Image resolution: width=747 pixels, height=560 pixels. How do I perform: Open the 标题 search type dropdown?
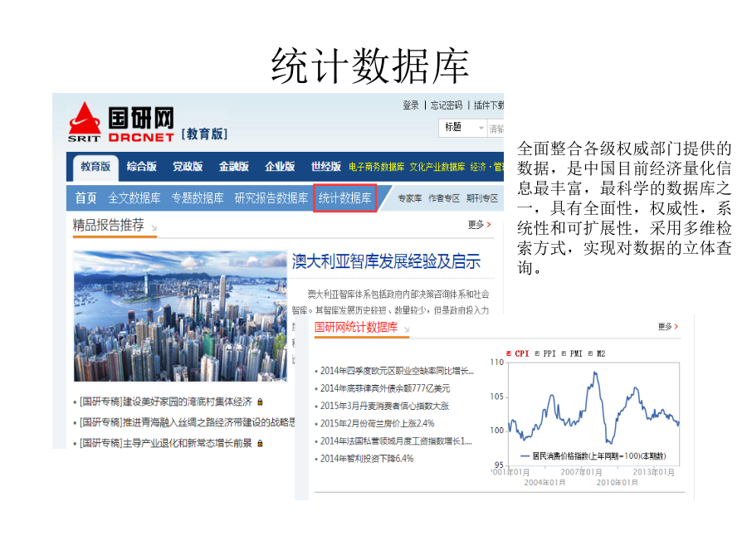462,128
